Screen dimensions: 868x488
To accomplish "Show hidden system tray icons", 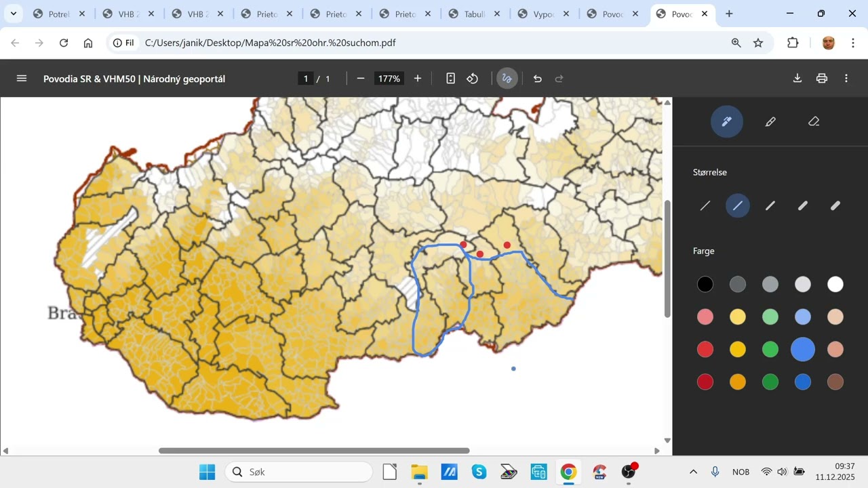I will point(693,472).
